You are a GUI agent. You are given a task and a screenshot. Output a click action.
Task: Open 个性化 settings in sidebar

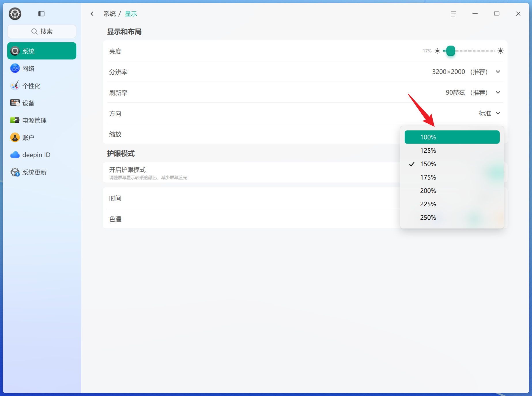(x=42, y=86)
